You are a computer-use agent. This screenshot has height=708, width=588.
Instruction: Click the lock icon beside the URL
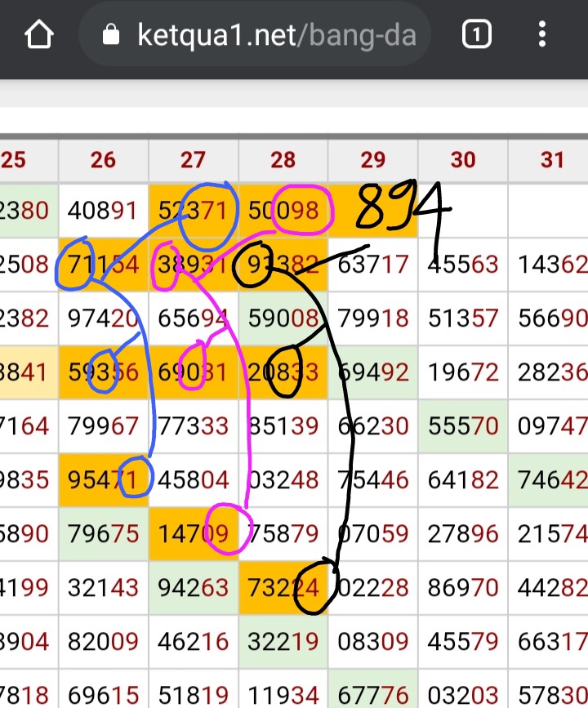coord(111,35)
